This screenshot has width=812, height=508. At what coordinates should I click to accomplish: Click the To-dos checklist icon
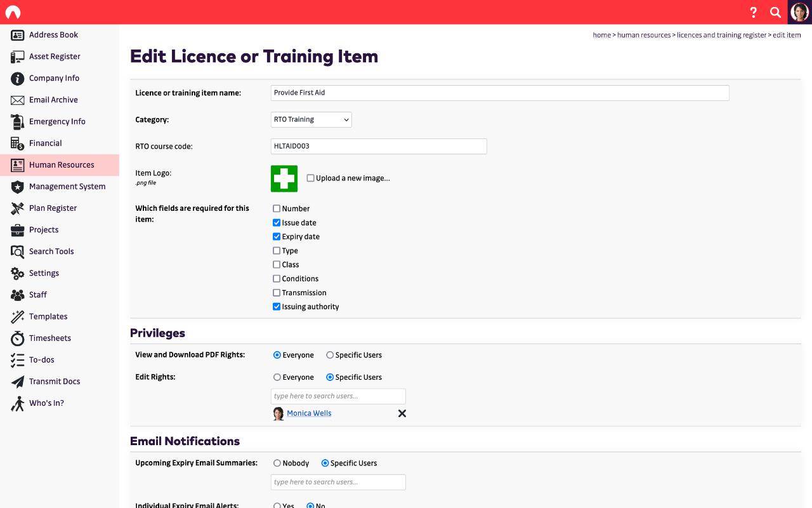point(18,359)
